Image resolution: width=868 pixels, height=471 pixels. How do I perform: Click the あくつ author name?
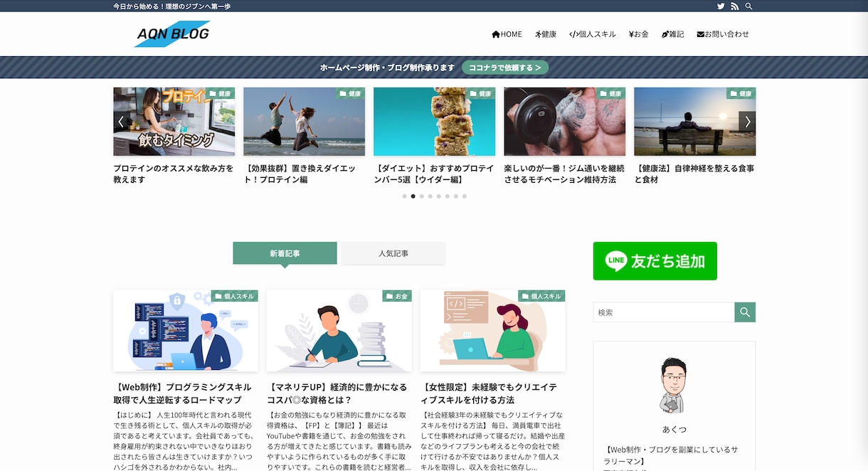674,430
